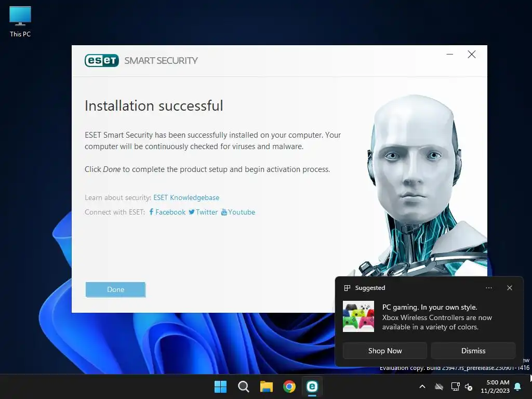This screenshot has height=399, width=532.
Task: Click the Done button in ESET installer
Action: [x=115, y=289]
